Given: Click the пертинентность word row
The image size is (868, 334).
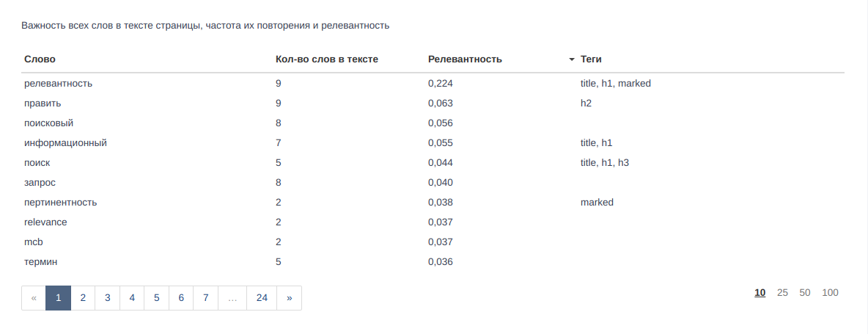Looking at the screenshot, I should [x=60, y=203].
